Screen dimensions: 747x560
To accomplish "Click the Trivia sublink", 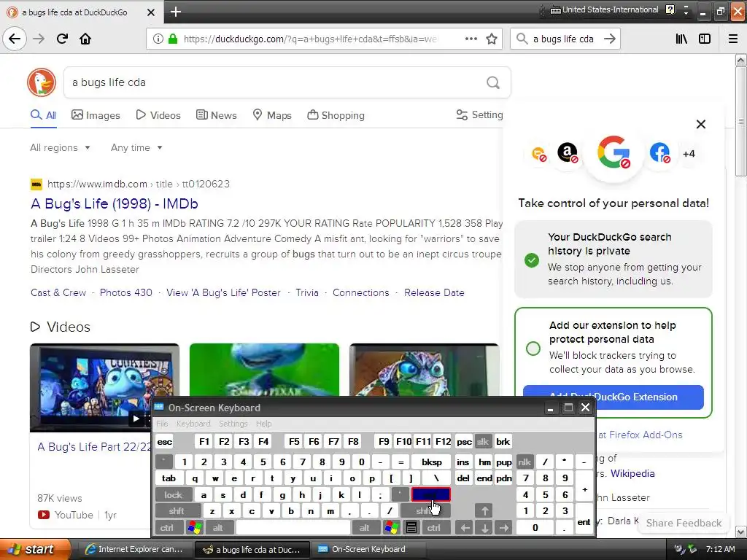I will point(307,292).
